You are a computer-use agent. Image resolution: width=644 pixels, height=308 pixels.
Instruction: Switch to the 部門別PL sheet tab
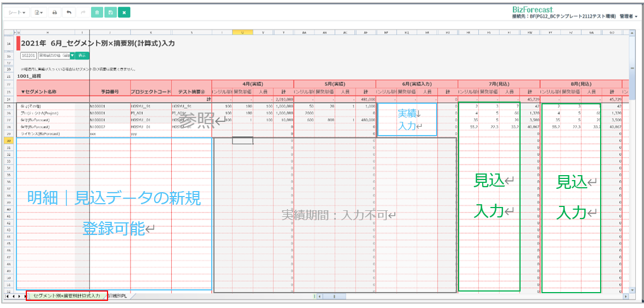[x=117, y=296]
